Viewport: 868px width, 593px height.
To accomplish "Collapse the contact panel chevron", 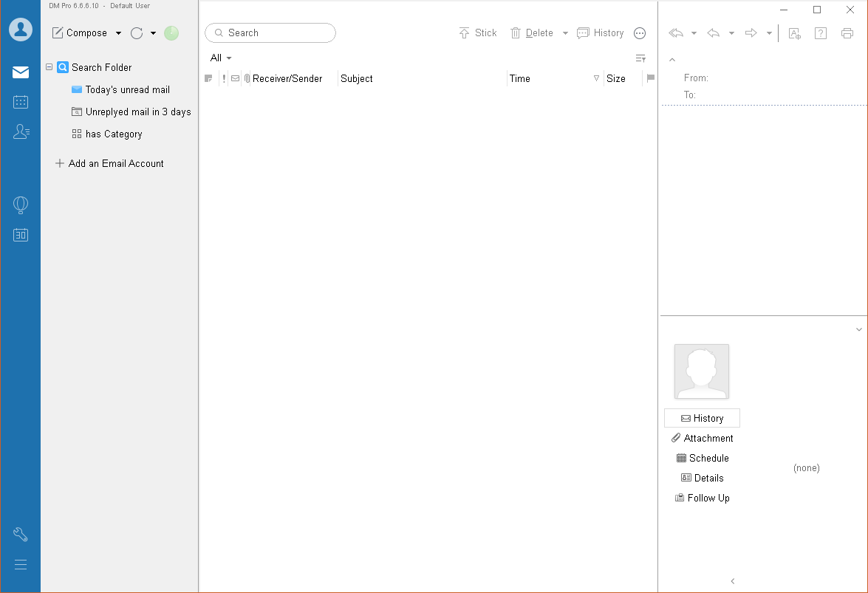I will (x=858, y=329).
